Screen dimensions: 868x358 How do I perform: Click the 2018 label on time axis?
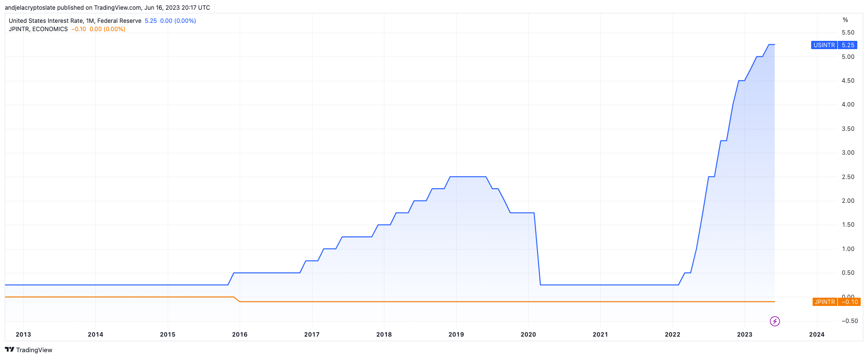tap(384, 335)
